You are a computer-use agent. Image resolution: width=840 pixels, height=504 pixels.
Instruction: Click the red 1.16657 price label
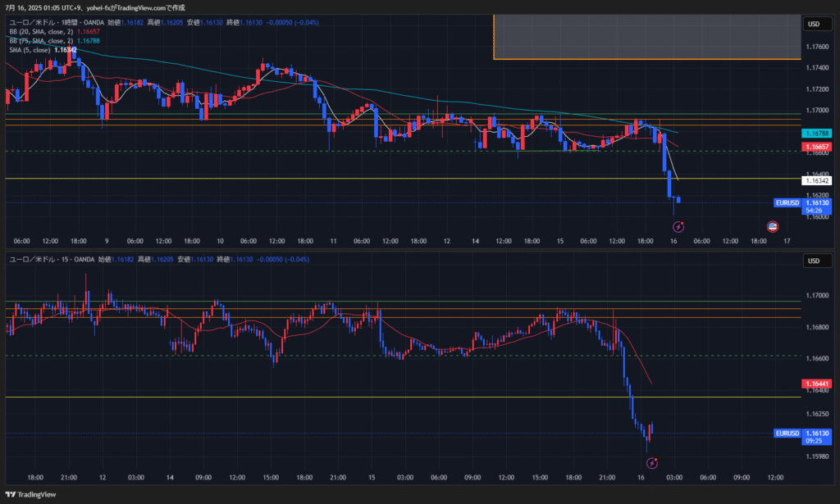pos(818,147)
